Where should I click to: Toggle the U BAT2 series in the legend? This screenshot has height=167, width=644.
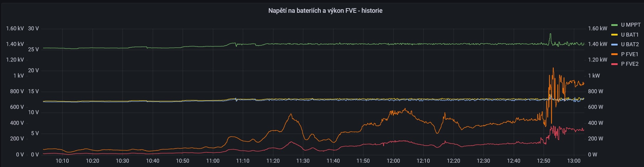tap(630, 44)
